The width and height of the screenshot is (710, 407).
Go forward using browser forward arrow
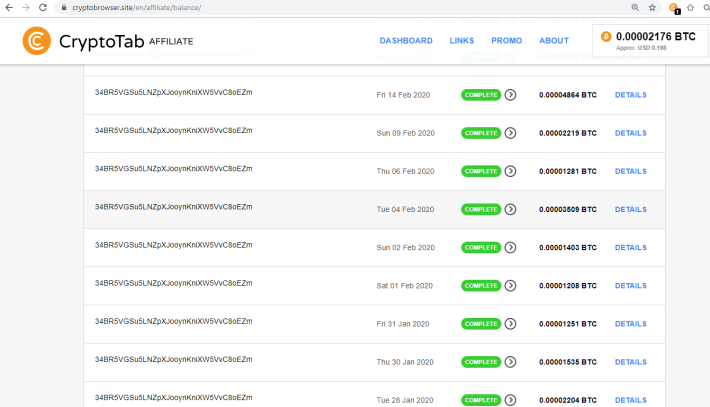pos(26,8)
